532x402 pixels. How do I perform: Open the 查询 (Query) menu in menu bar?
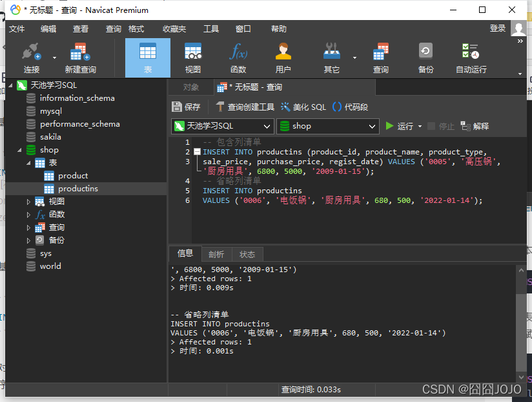pos(114,29)
